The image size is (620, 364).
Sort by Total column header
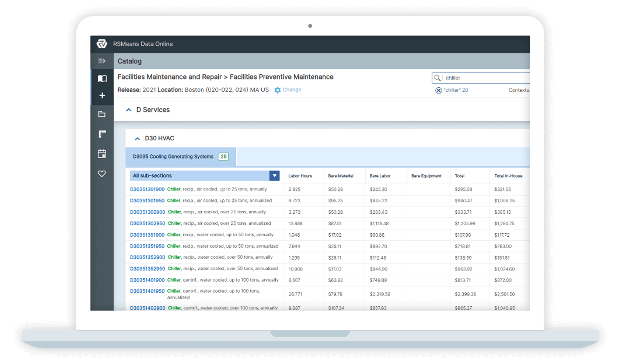point(459,176)
